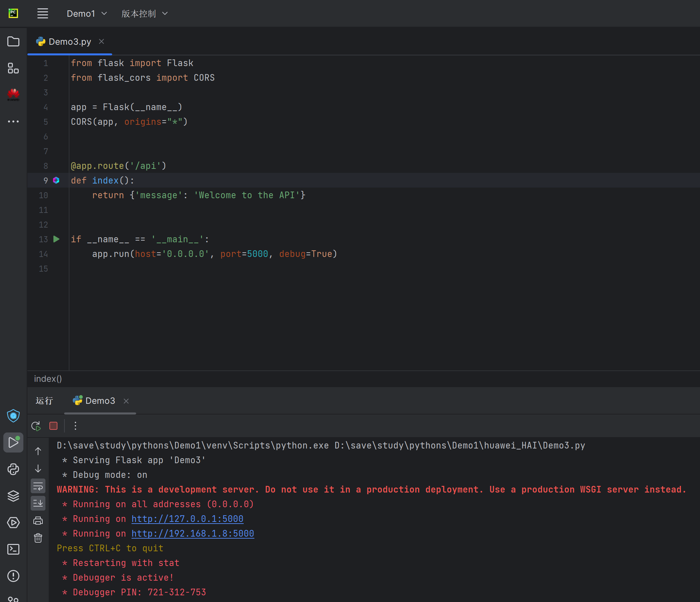Select the Demo3.py editor tab
The image size is (700, 602).
69,42
